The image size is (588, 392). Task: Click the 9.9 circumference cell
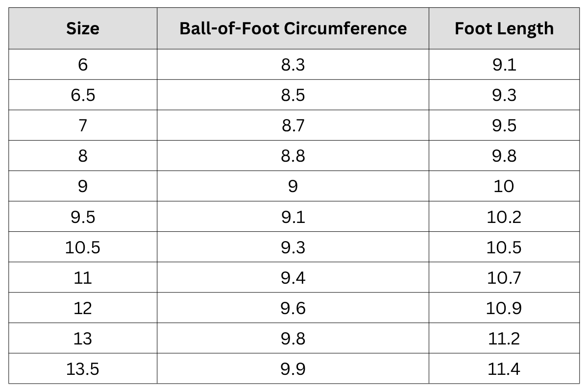[x=293, y=368]
